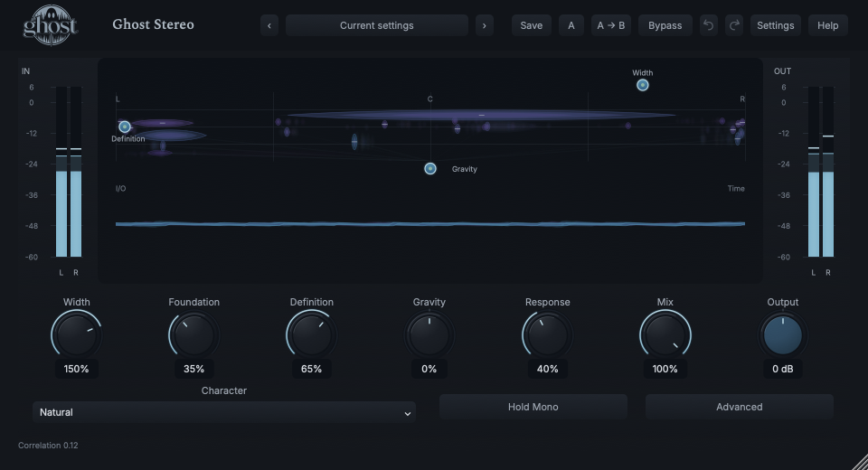The height and width of the screenshot is (470, 868).
Task: Click the Width value field 150%
Action: (x=76, y=369)
